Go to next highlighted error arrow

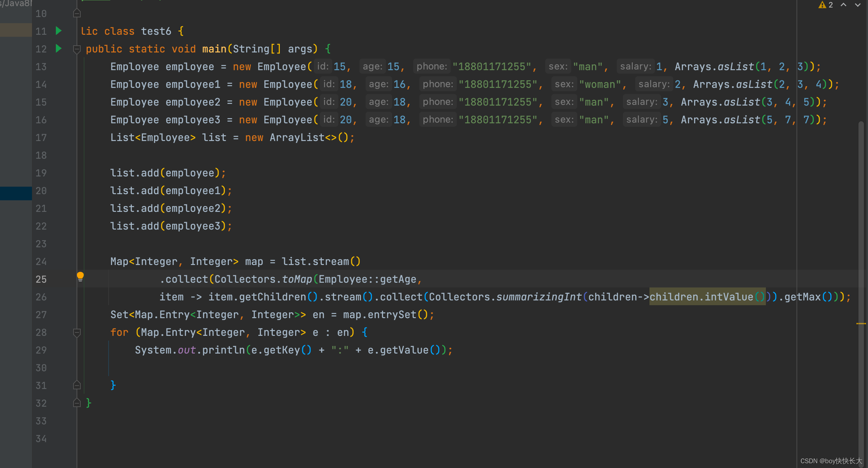coord(858,5)
